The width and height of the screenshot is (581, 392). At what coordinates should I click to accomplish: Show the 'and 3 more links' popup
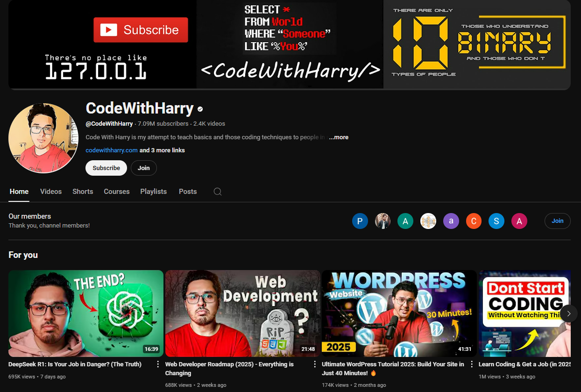(x=162, y=150)
